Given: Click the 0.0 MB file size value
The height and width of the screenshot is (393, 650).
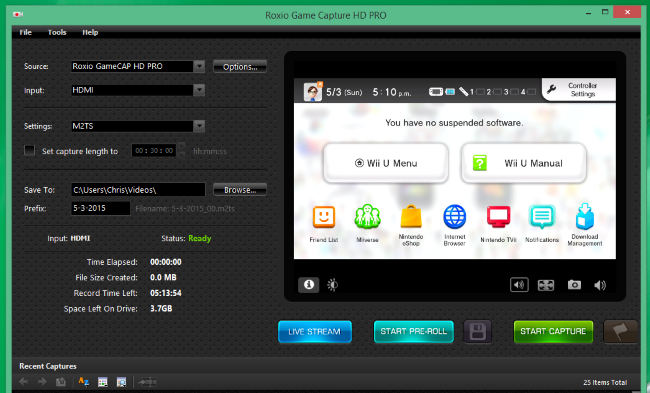Looking at the screenshot, I should pos(163,277).
